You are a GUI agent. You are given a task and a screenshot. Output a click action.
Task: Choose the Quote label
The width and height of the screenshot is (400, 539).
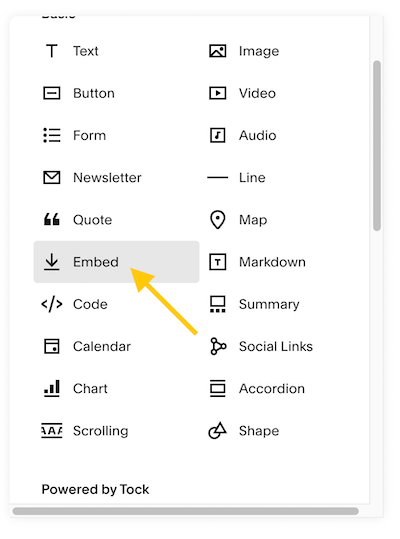[x=92, y=220]
